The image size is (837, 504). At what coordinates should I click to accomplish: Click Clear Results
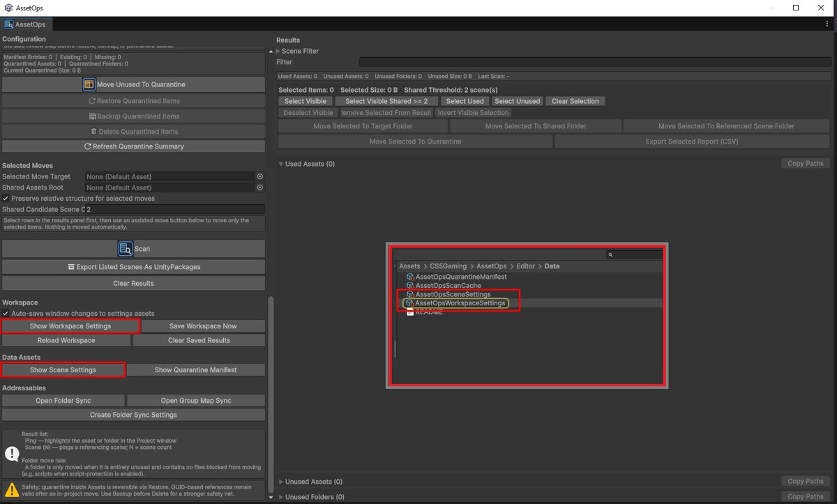pyautogui.click(x=133, y=284)
